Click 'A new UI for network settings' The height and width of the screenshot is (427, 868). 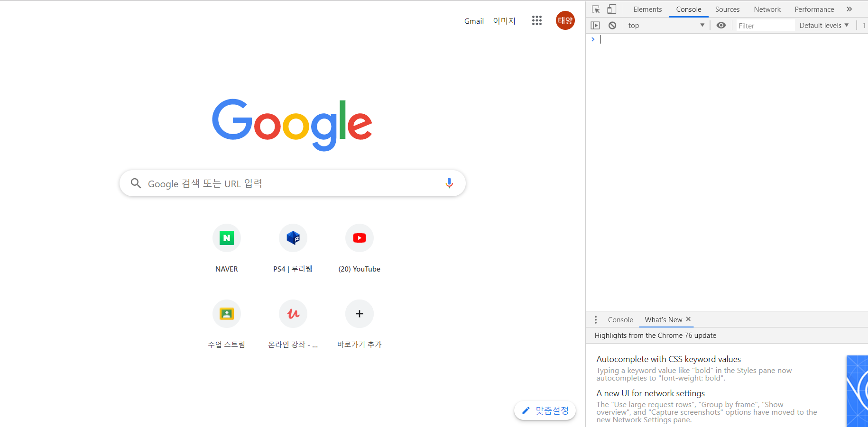click(650, 393)
